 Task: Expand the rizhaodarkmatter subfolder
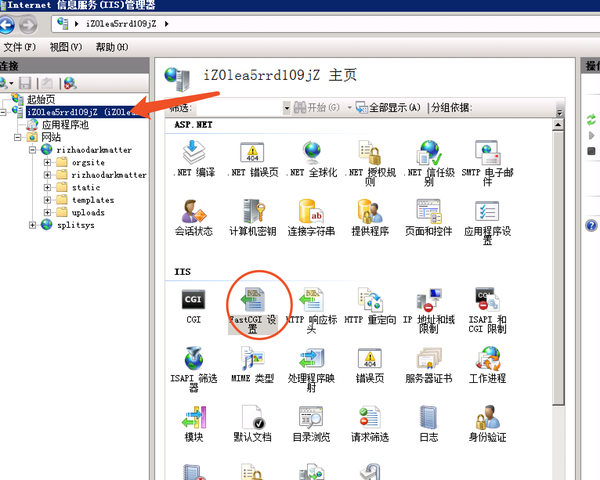[47, 175]
